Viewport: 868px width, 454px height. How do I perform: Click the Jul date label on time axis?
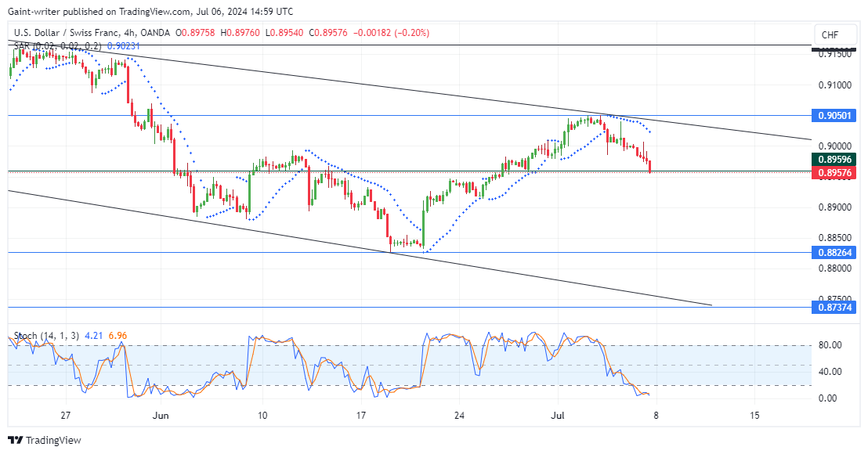pyautogui.click(x=558, y=416)
